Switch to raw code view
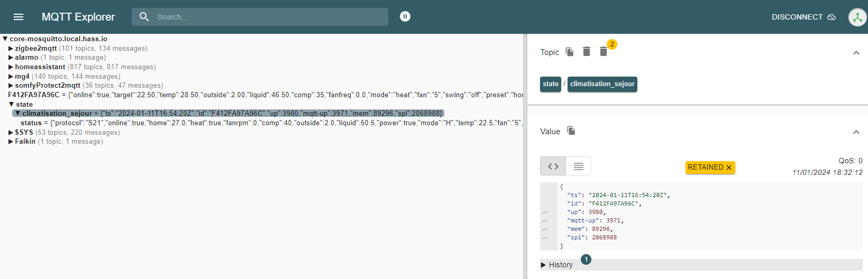The height and width of the screenshot is (279, 868). pos(553,166)
